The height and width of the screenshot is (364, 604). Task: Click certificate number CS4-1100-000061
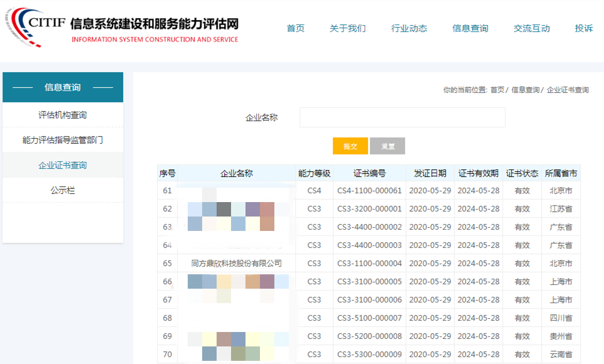pos(369,191)
